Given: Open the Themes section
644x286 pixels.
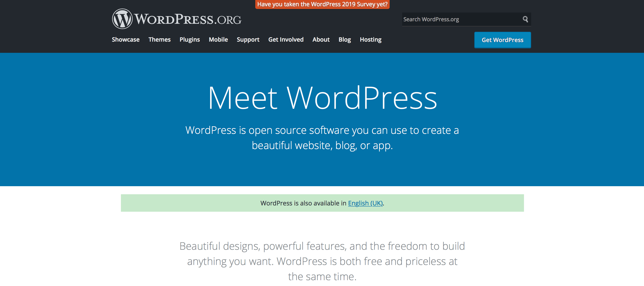Looking at the screenshot, I should (159, 39).
